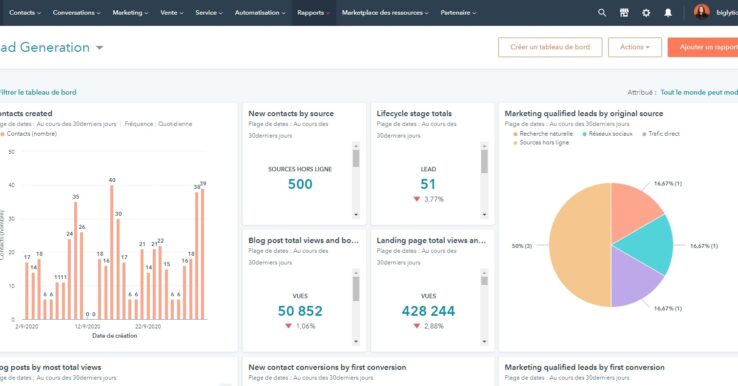Image resolution: width=738 pixels, height=386 pixels.
Task: Click scroll up arrow in Lifecycle stage totals
Action: tap(484, 146)
